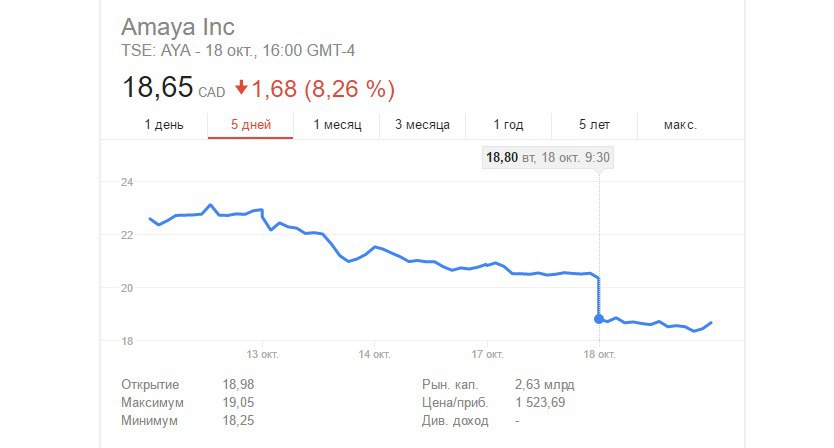Switch to the "1 день" range tab
Viewport: 834px width, 448px height.
(164, 125)
